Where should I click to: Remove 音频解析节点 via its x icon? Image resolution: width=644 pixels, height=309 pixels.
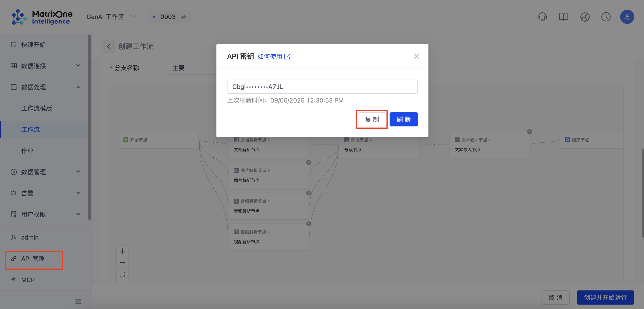pos(309,193)
